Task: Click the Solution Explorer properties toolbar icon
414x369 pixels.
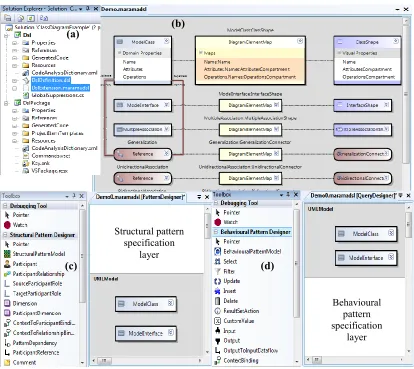Action: click(7, 18)
